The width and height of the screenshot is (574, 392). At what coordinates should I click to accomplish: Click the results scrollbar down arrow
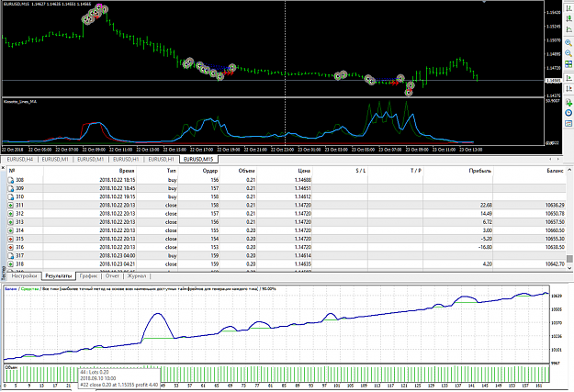point(569,268)
